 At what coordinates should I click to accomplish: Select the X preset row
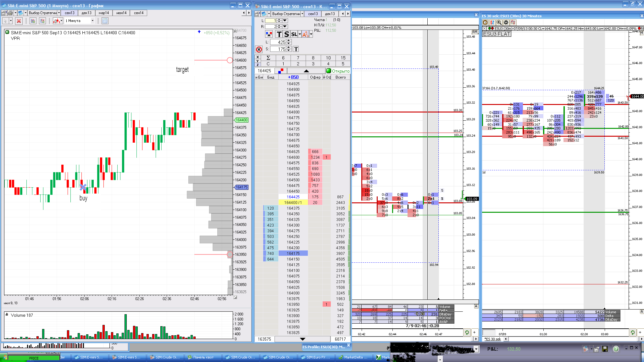pos(258,57)
